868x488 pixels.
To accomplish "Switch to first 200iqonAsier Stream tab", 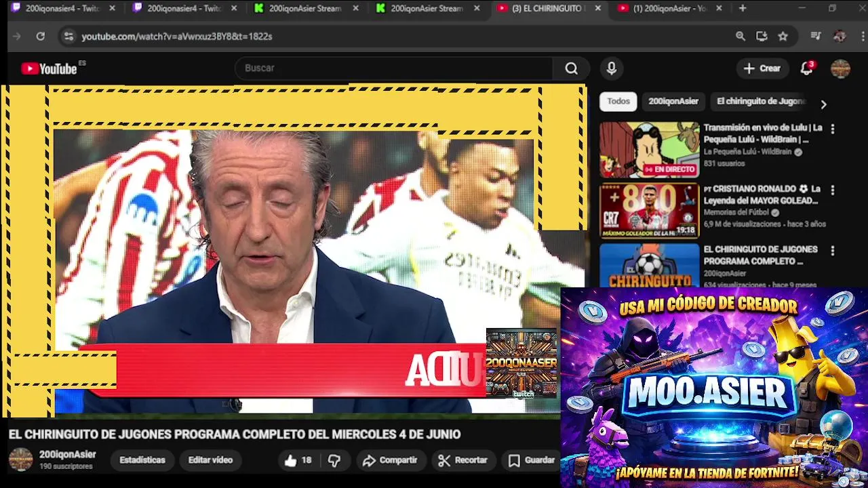I will coord(305,8).
